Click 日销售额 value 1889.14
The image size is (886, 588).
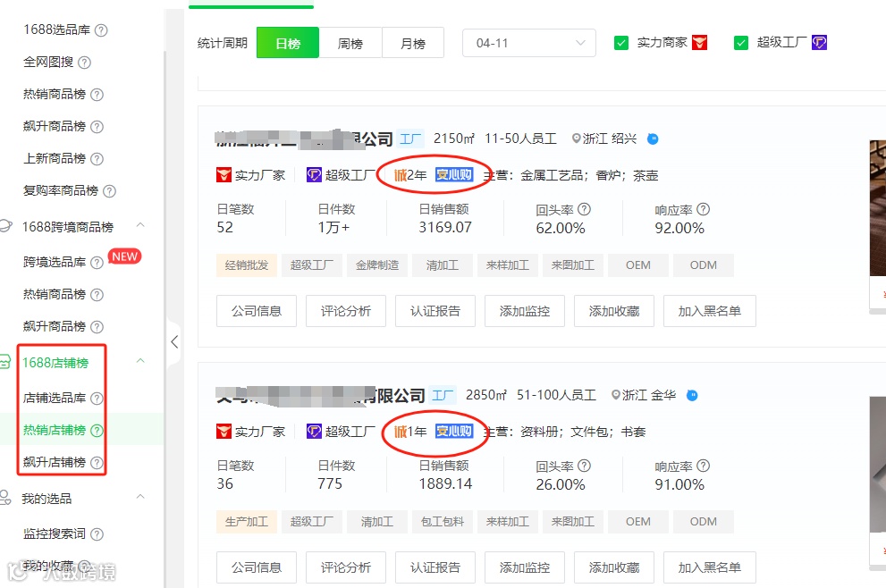(x=444, y=484)
